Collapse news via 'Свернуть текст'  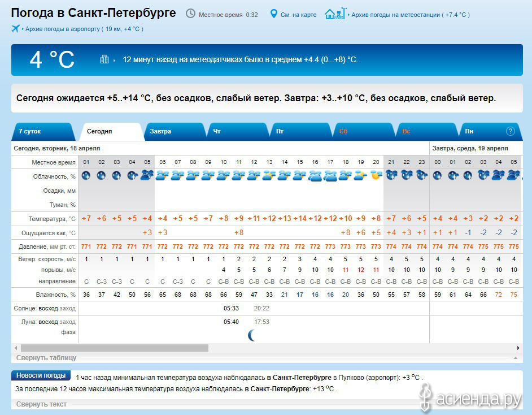point(41,404)
